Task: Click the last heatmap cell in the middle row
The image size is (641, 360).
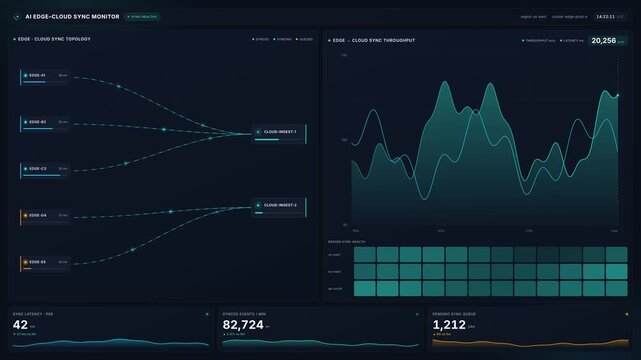Action: (616, 272)
